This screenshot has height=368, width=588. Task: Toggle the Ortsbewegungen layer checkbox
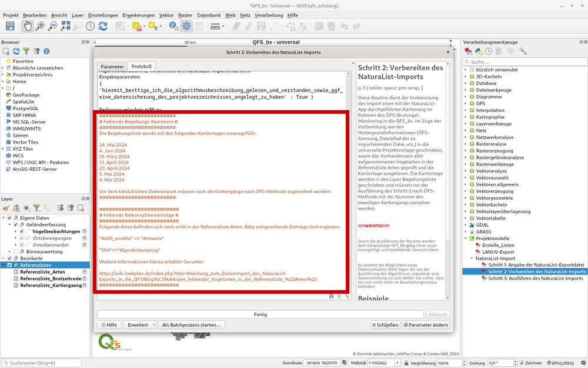tap(21, 238)
